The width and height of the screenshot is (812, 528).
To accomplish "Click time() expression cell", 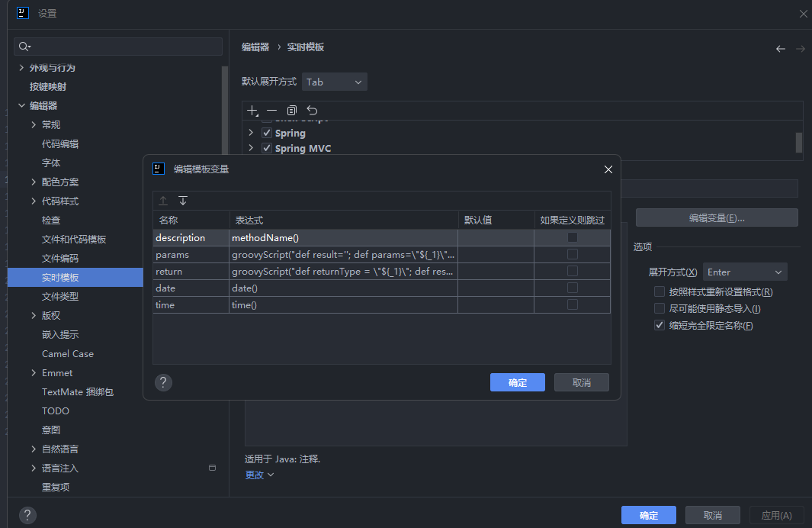I will pyautogui.click(x=344, y=304).
